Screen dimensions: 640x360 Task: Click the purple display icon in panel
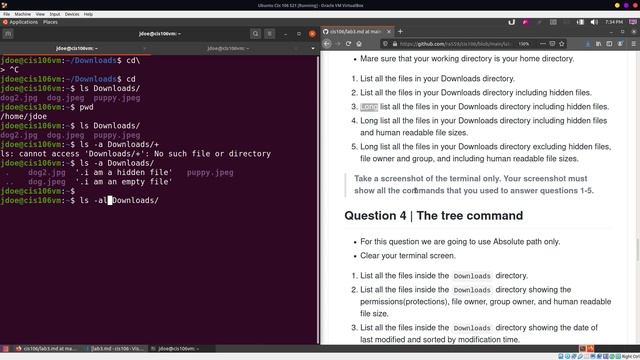click(633, 22)
